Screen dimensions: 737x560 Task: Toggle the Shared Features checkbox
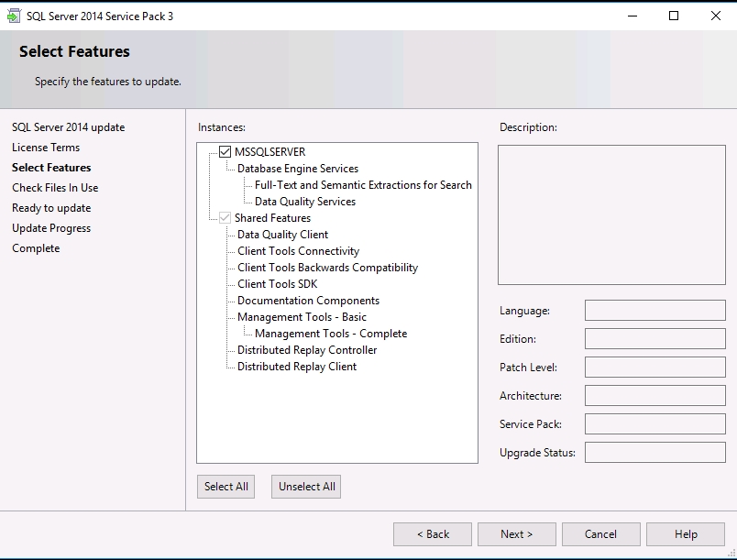[225, 218]
